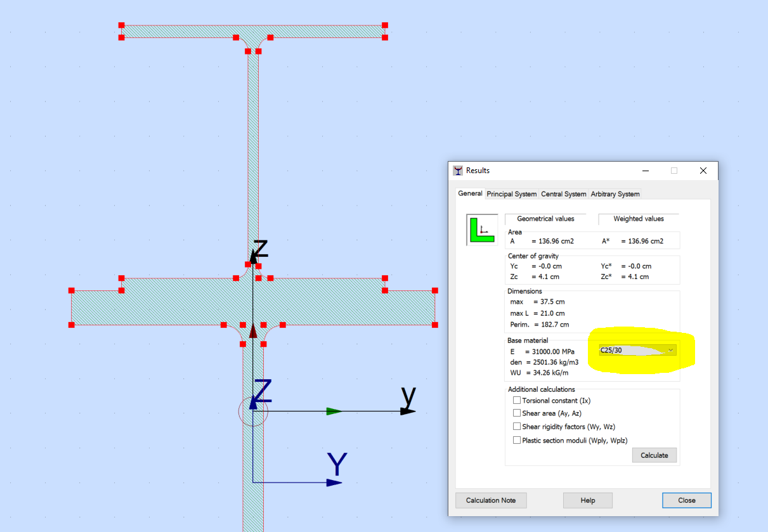The height and width of the screenshot is (532, 768).
Task: Enable Shear rigidity factors (Wy, Wz)
Action: click(x=517, y=426)
